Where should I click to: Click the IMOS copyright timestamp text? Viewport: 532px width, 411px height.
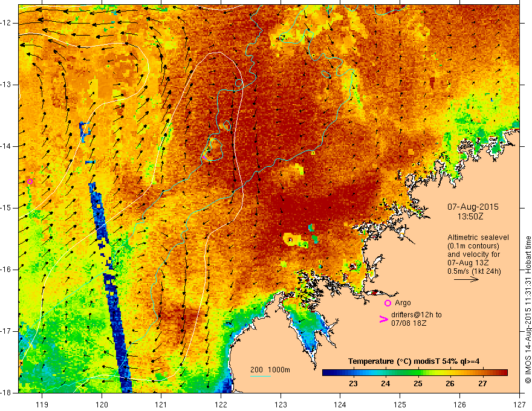[528, 309]
